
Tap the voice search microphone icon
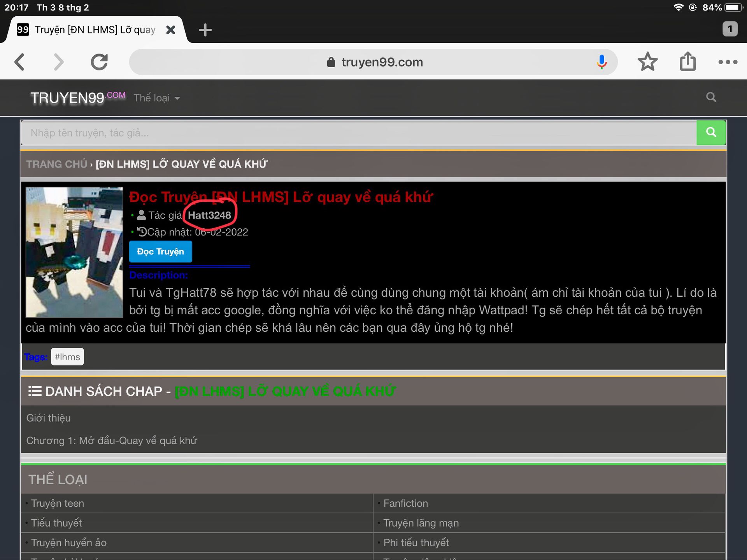pos(601,62)
